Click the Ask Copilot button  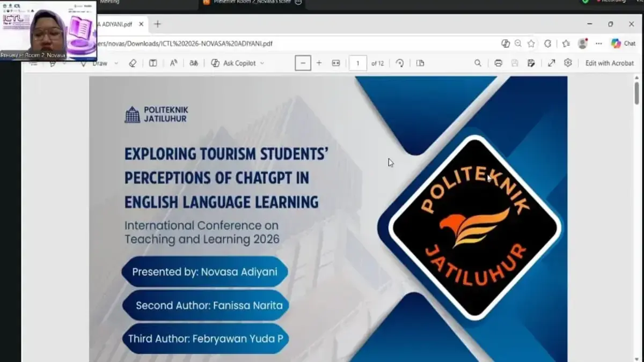click(233, 63)
